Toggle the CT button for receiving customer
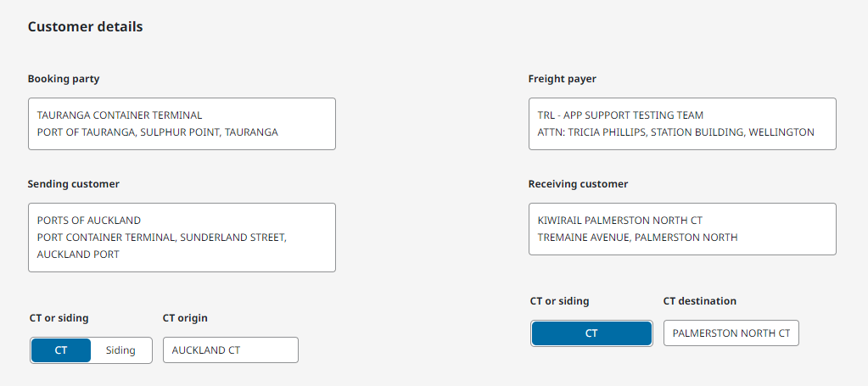This screenshot has height=386, width=868. point(591,333)
